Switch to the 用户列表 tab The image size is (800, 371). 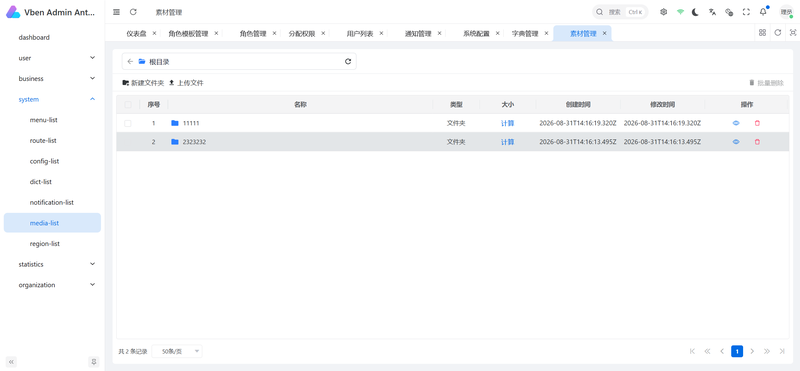[x=360, y=34]
